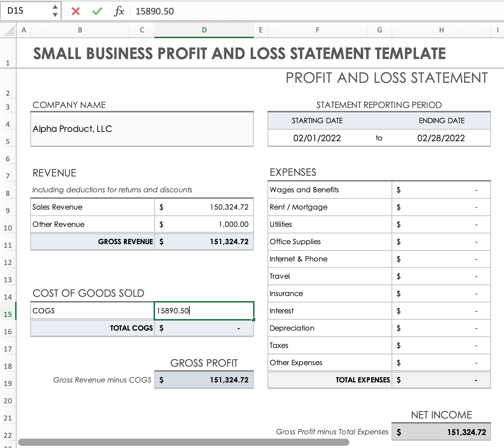Click the Travel amount cell
The image size is (504, 448).
pos(441,276)
